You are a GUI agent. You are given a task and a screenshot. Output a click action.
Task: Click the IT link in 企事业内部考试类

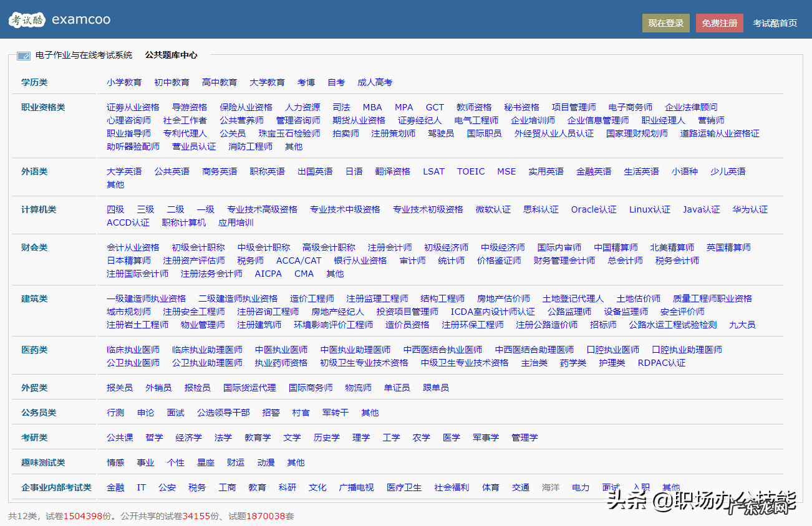142,487
